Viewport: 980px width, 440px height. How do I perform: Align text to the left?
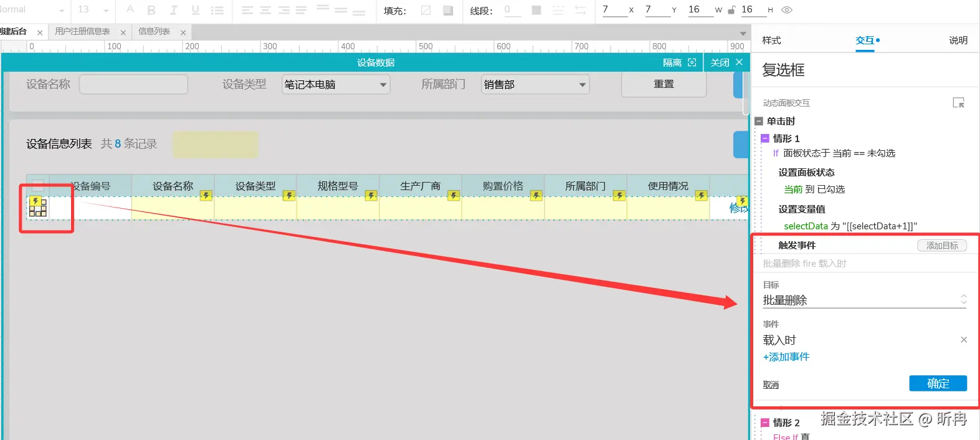pyautogui.click(x=247, y=10)
